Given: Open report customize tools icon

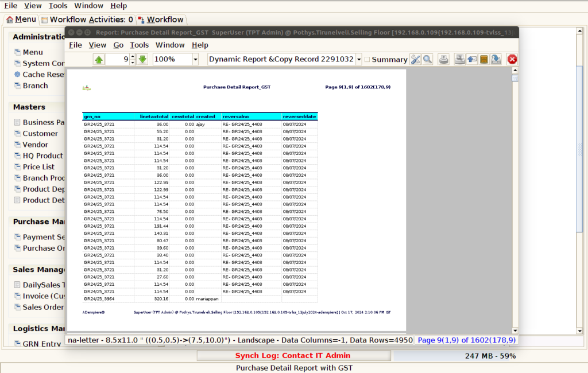Looking at the screenshot, I should point(415,59).
